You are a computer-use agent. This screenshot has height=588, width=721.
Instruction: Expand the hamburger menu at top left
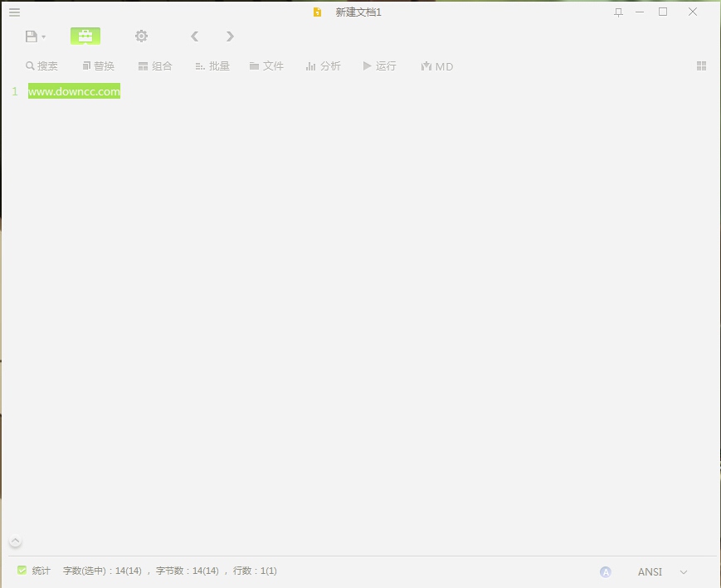[14, 12]
